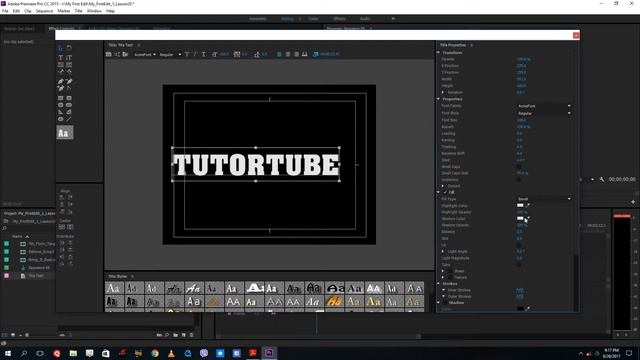Expand the Distort property

coord(443,186)
